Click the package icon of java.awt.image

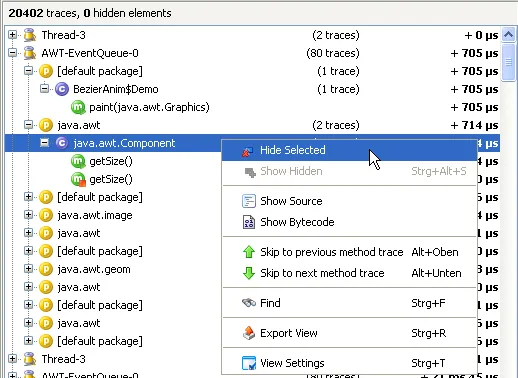pyautogui.click(x=46, y=215)
